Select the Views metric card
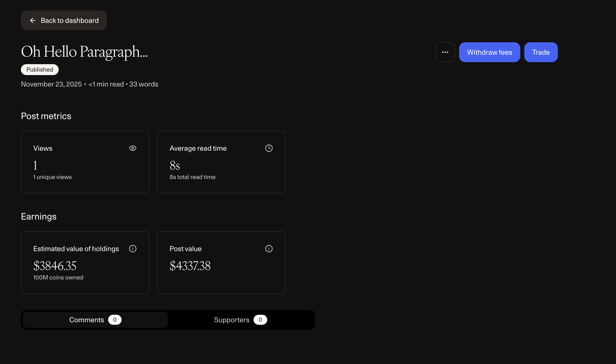The height and width of the screenshot is (364, 616). pyautogui.click(x=85, y=162)
